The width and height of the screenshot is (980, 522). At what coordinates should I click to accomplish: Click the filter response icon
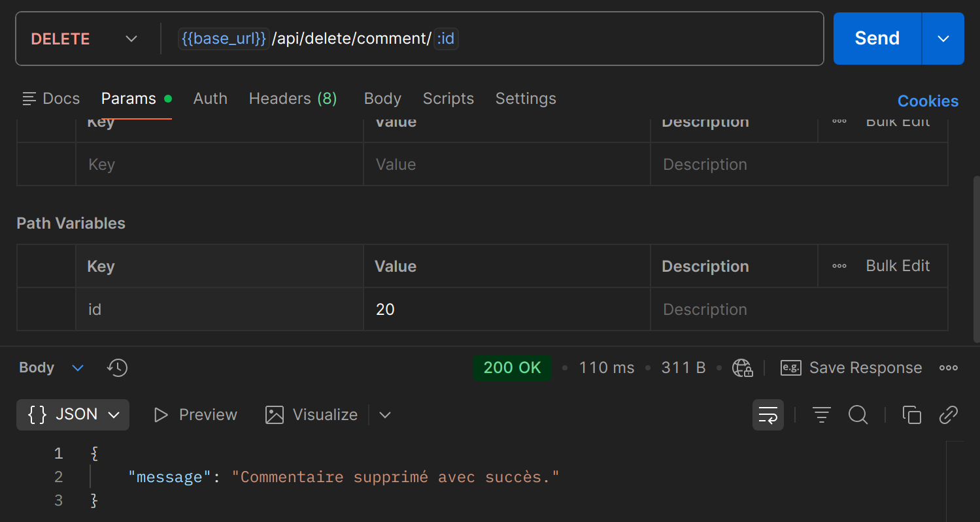coord(821,415)
